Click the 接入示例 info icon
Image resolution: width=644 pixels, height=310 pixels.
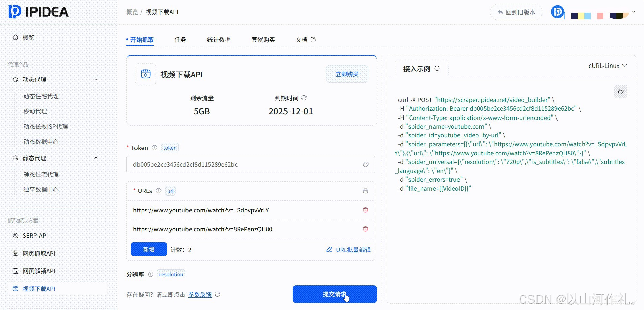(437, 68)
